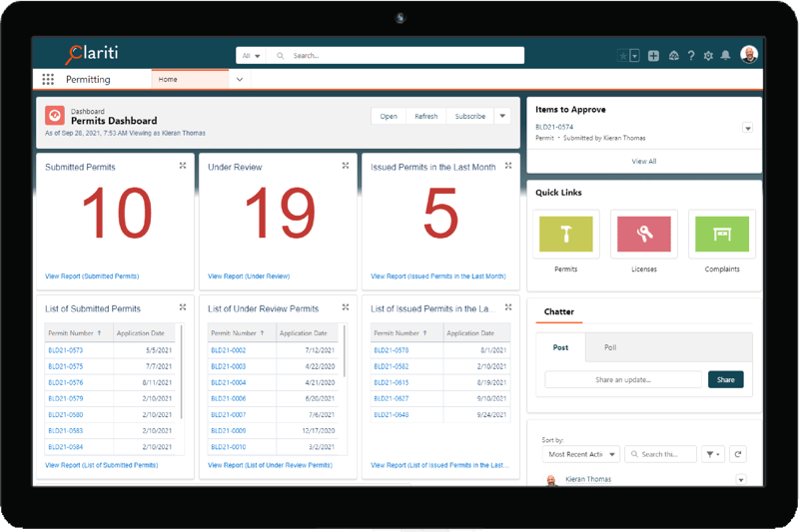
Task: Switch to the Chatter Post tab
Action: (560, 347)
